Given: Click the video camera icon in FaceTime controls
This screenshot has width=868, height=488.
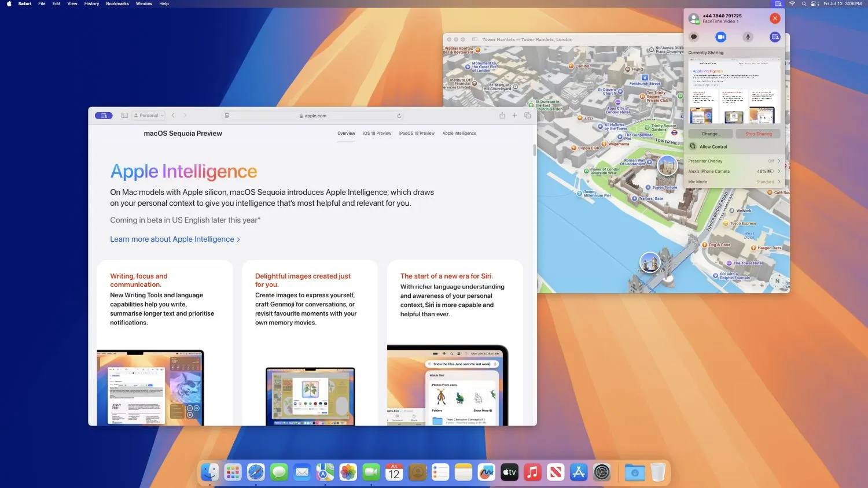Looking at the screenshot, I should point(721,36).
